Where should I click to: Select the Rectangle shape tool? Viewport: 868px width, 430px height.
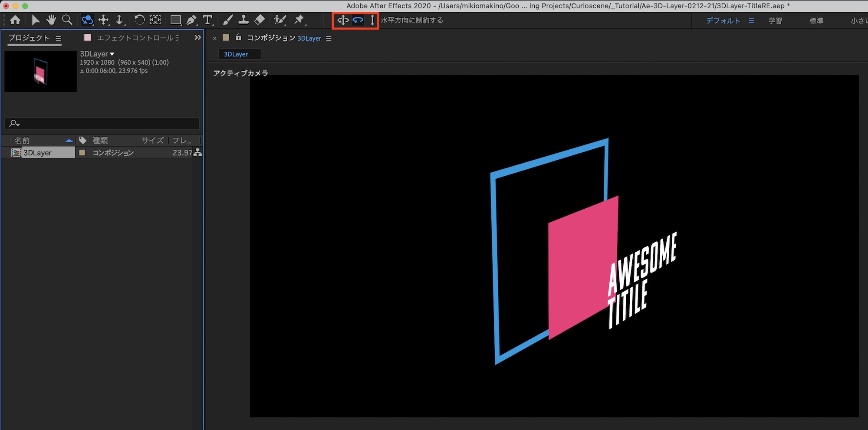[175, 20]
